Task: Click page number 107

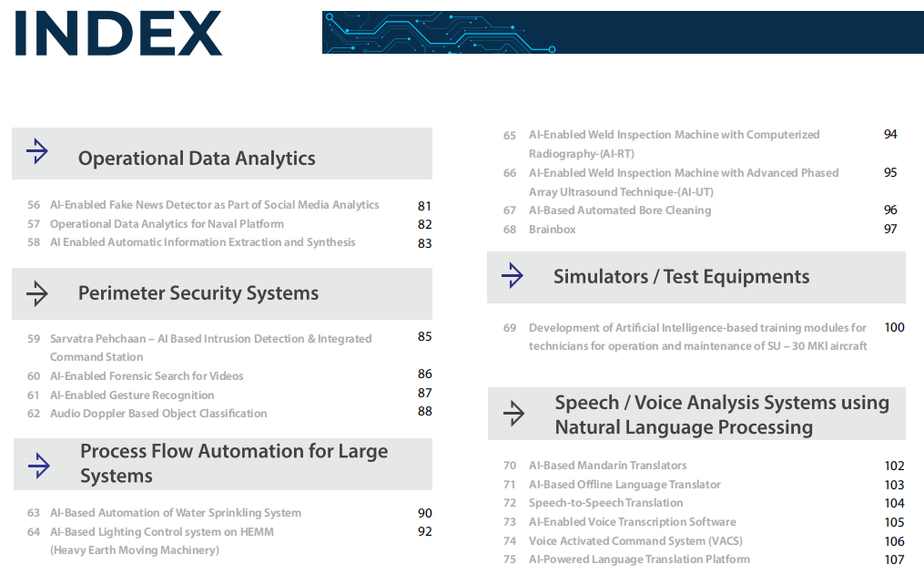Action: tap(895, 559)
